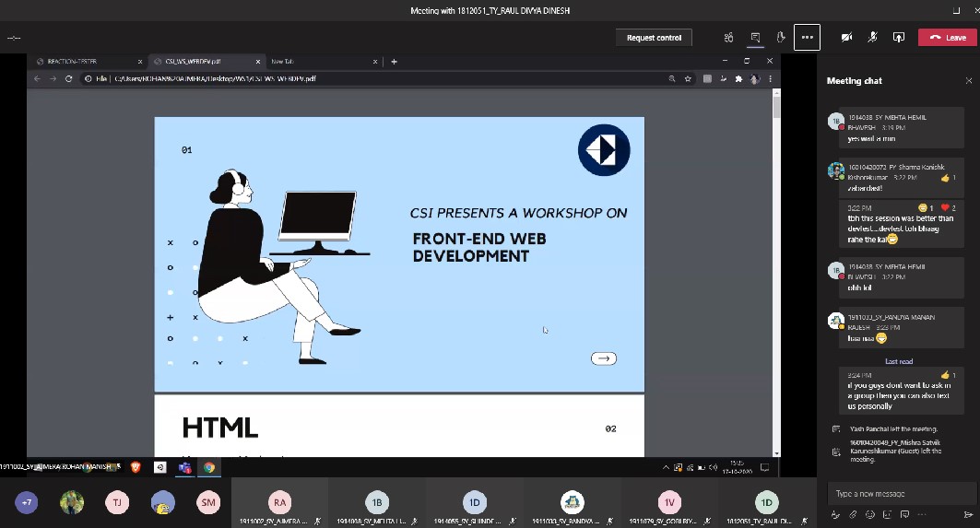This screenshot has width=980, height=528.
Task: Show the meeting participants list
Action: [728, 38]
